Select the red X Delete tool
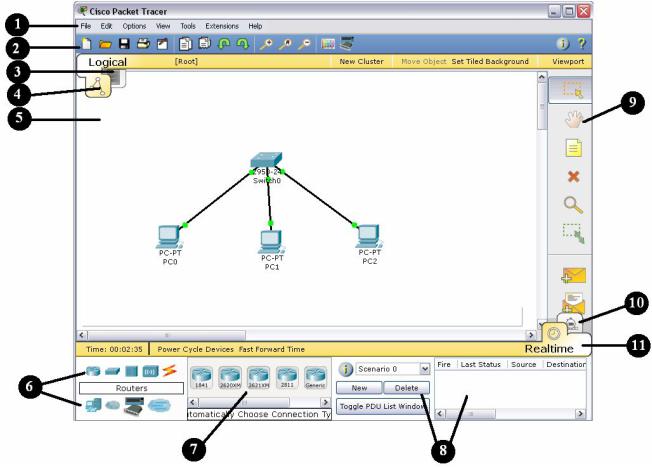This screenshot has width=652, height=467. [x=573, y=177]
